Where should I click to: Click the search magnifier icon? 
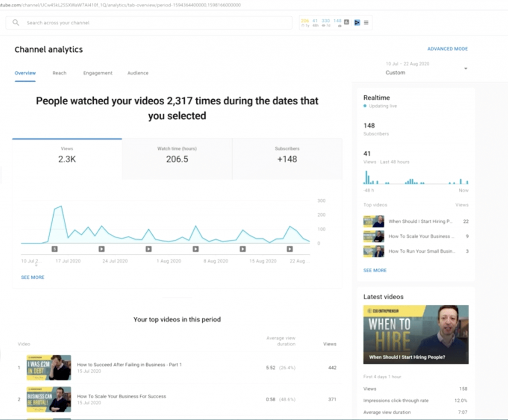15,22
